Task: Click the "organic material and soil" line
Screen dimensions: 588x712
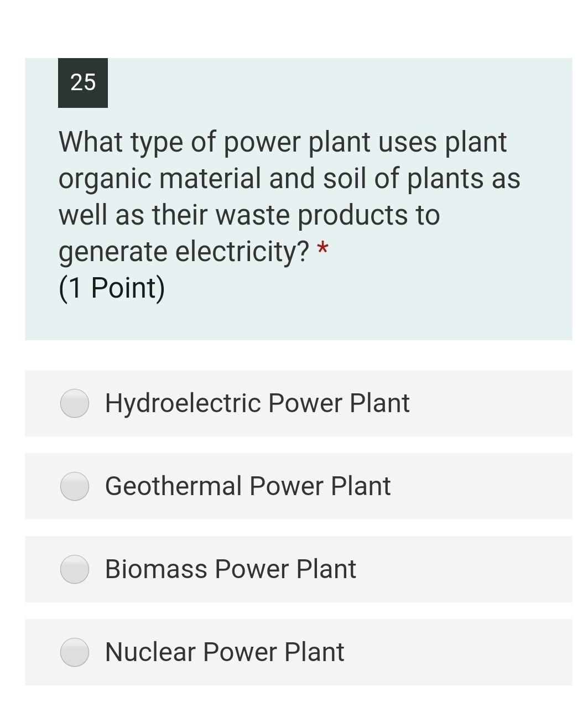Action: click(289, 178)
